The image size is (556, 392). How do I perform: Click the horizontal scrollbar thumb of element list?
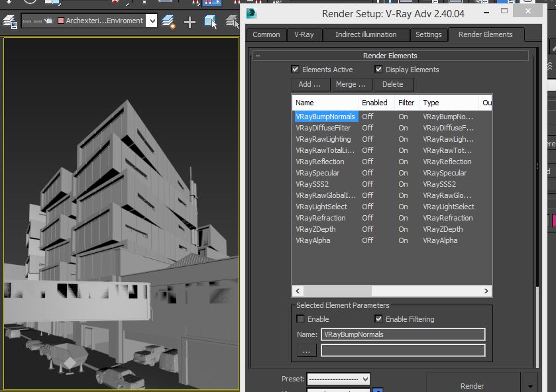[337, 291]
